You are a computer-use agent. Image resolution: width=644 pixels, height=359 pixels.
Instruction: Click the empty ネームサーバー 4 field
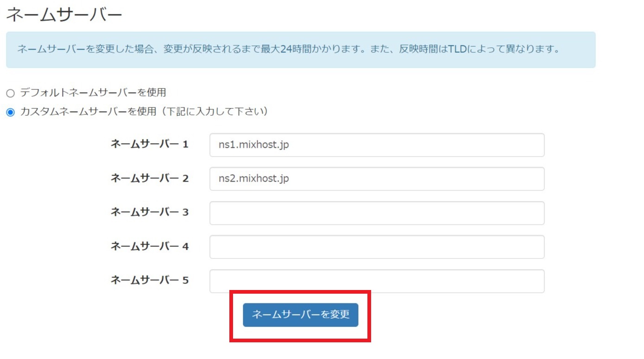pyautogui.click(x=375, y=246)
